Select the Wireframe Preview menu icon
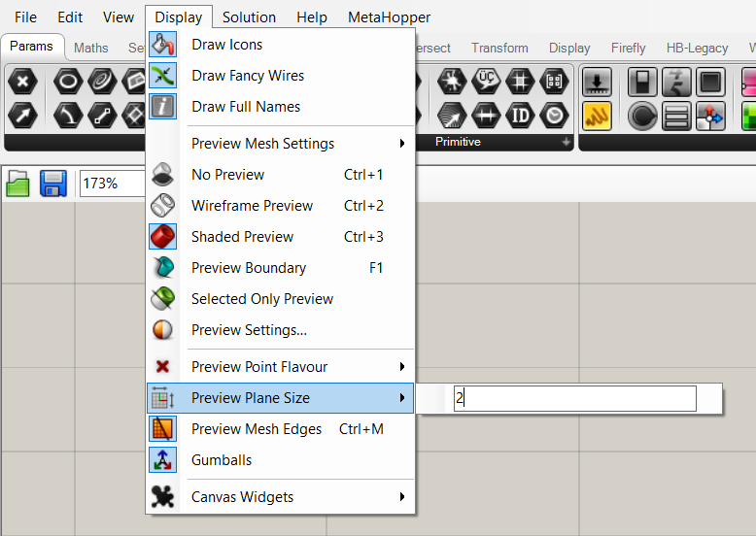 162,206
